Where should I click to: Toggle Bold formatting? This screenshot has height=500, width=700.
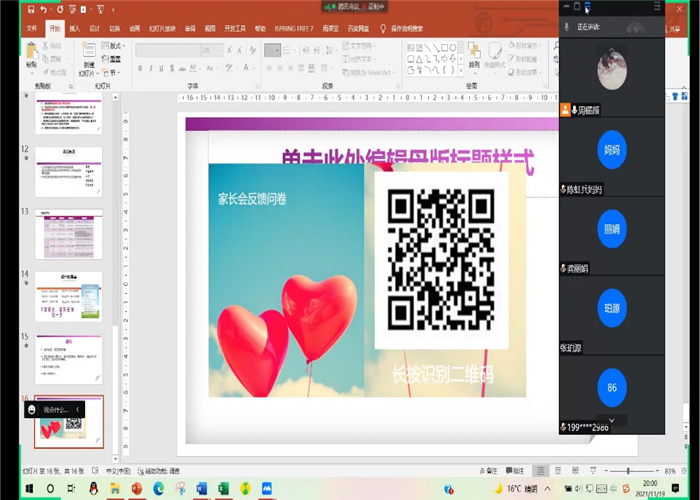(x=140, y=68)
